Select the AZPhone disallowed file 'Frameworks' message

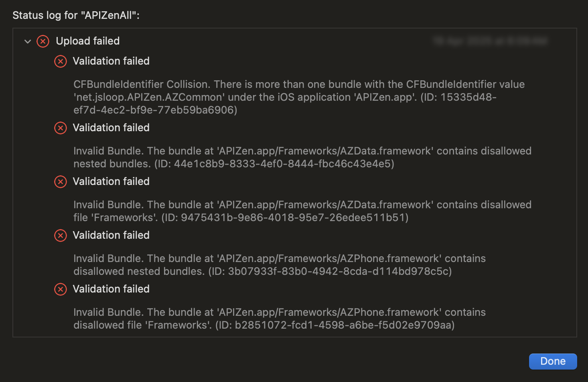279,319
